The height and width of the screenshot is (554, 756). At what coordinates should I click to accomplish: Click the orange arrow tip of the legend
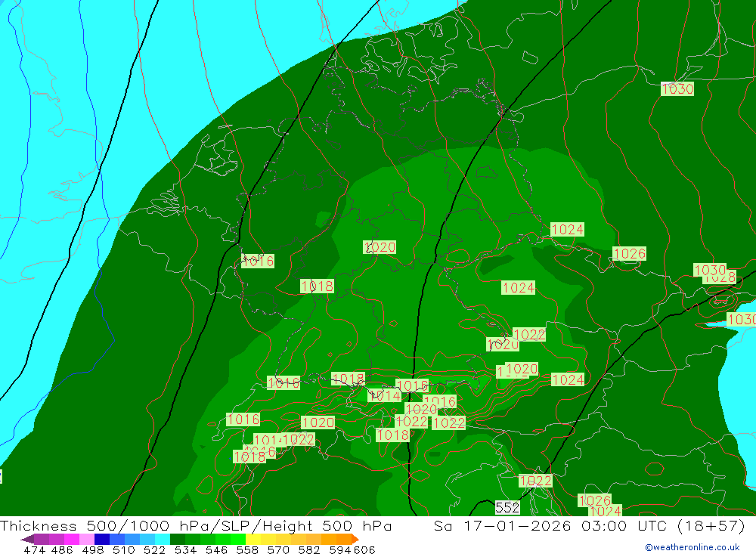[x=356, y=539]
